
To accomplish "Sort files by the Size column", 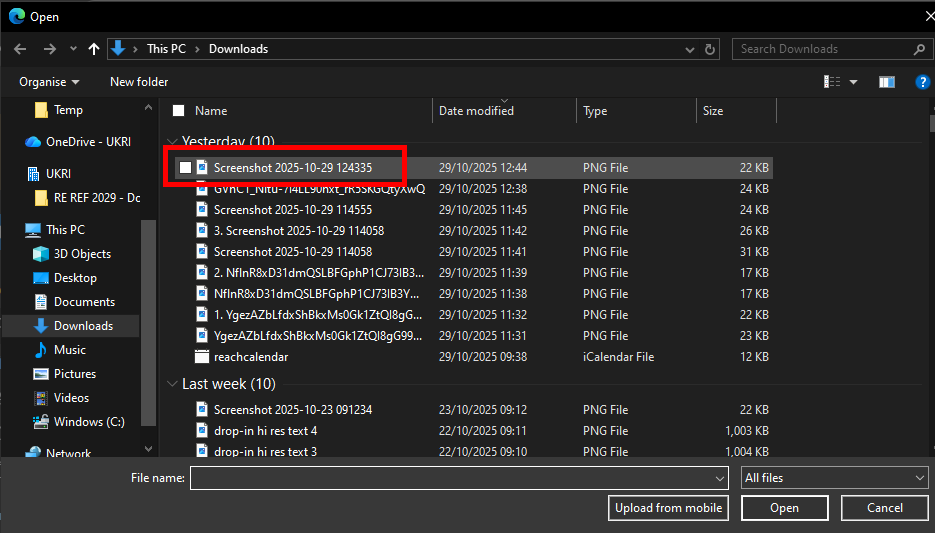I will [713, 111].
